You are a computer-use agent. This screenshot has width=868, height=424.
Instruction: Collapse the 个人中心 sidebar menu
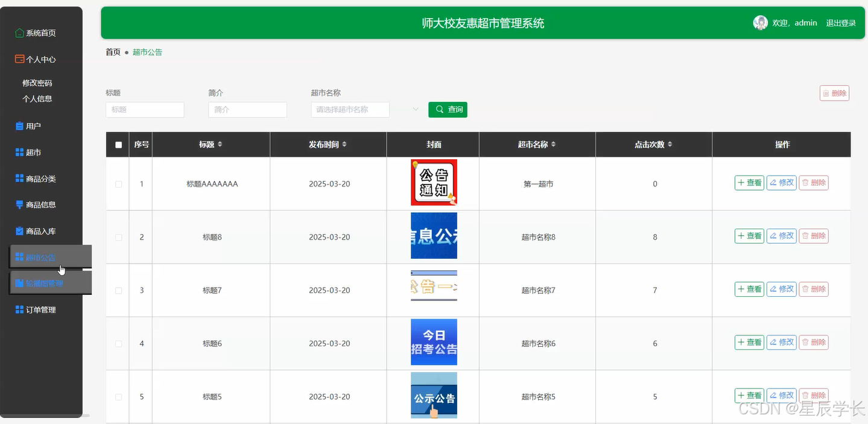pyautogui.click(x=41, y=59)
